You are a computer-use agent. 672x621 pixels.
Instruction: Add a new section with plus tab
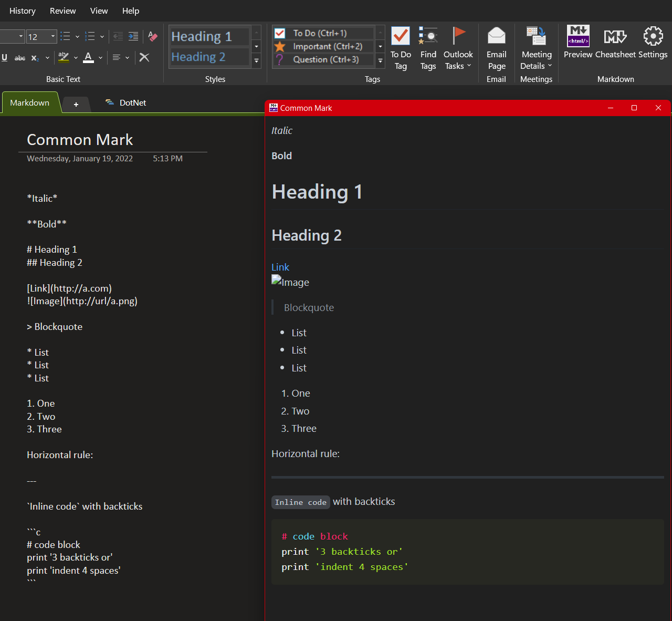point(76,104)
